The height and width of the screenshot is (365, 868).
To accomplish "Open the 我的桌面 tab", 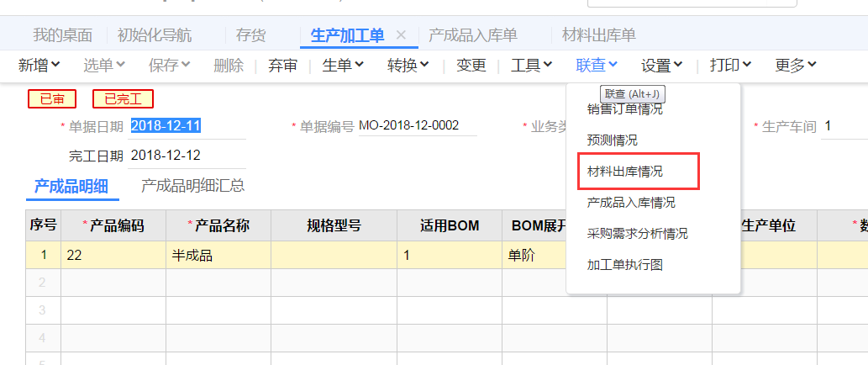I will 62,35.
